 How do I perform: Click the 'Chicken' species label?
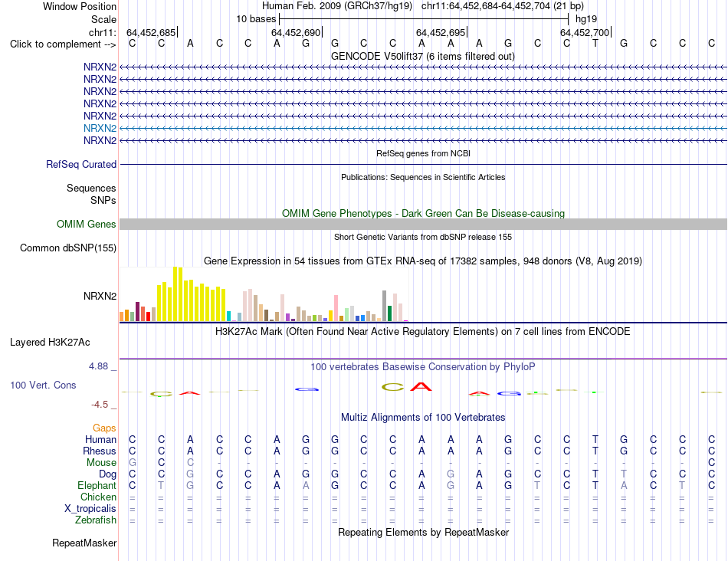point(98,497)
